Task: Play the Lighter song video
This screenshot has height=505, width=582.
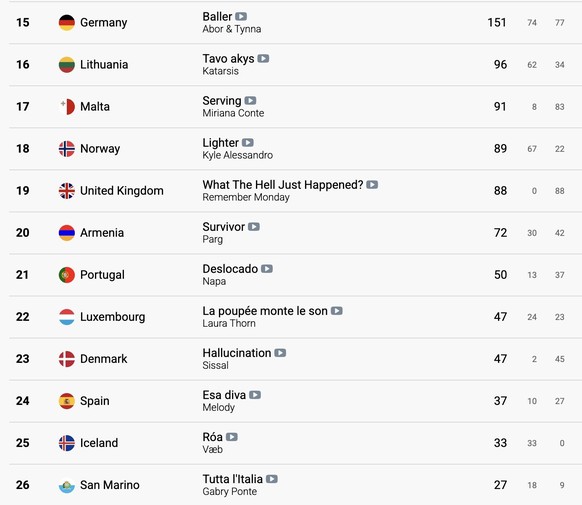Action: 248,142
